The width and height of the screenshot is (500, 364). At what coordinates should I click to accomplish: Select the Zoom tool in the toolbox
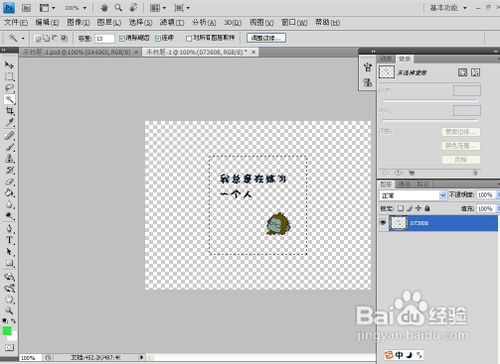point(10,310)
